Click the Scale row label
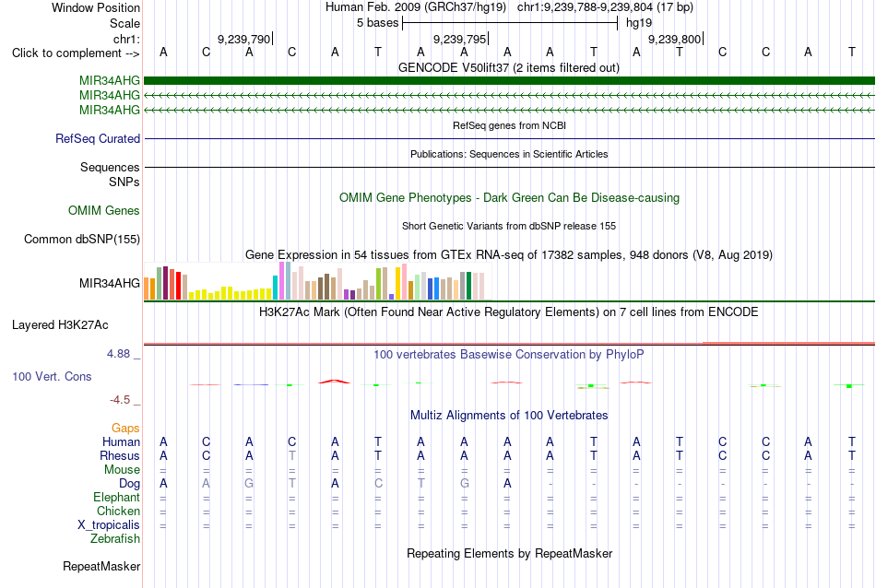The width and height of the screenshot is (876, 588). [124, 23]
